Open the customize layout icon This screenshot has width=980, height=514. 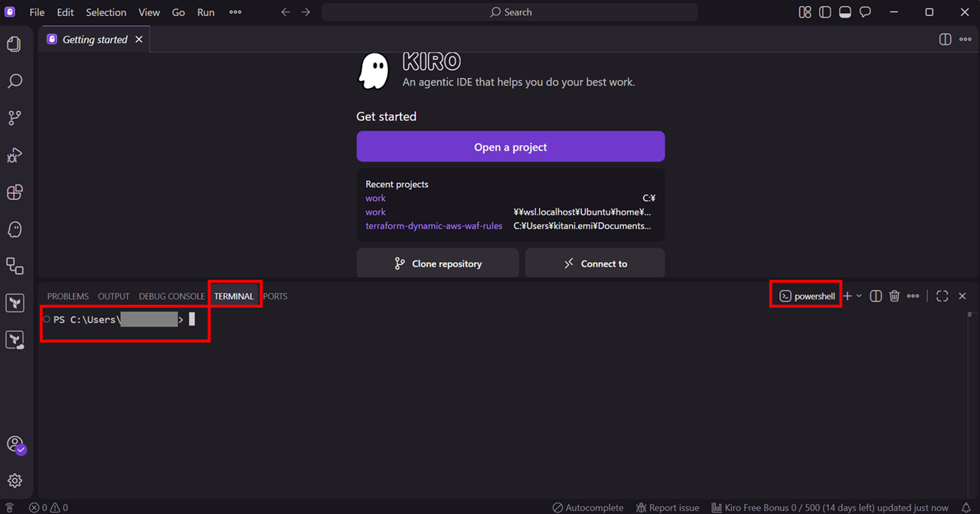click(805, 12)
